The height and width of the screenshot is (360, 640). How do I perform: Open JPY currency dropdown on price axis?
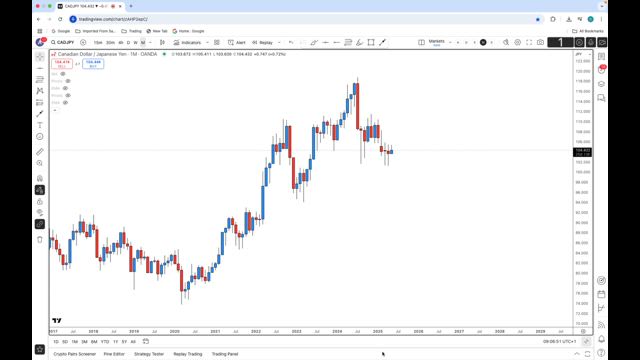(583, 54)
